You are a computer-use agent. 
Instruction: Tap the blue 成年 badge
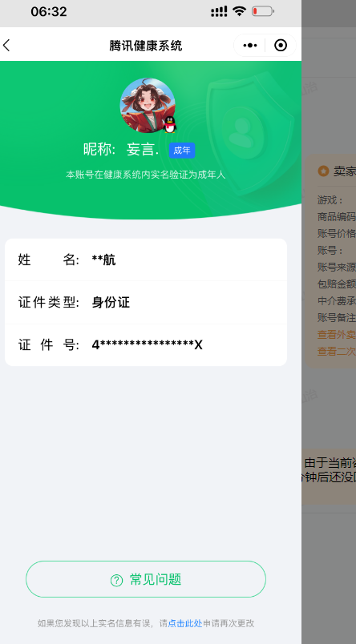click(x=182, y=151)
